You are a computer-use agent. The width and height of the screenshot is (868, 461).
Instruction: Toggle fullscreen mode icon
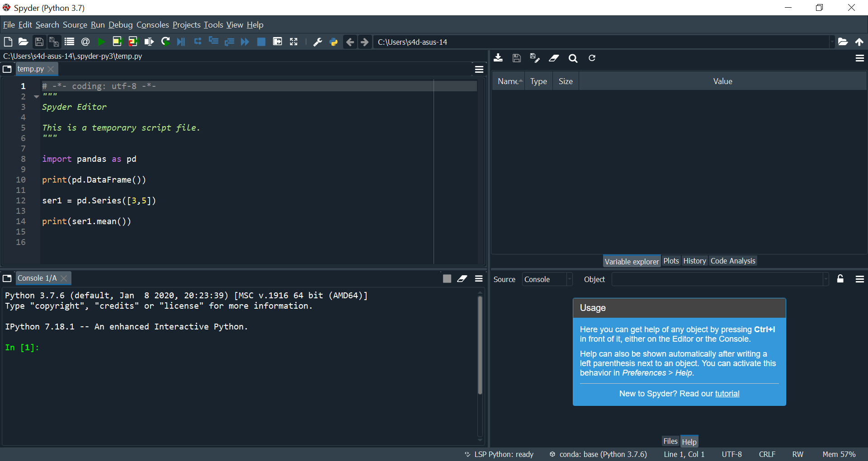click(294, 42)
